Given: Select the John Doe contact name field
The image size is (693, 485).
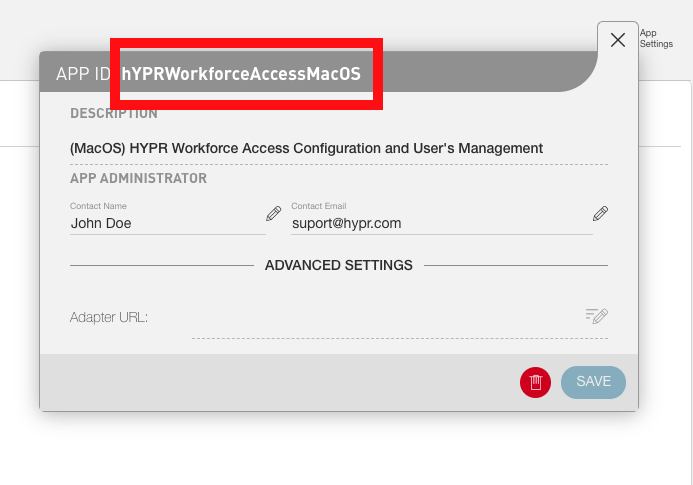Looking at the screenshot, I should click(x=168, y=223).
